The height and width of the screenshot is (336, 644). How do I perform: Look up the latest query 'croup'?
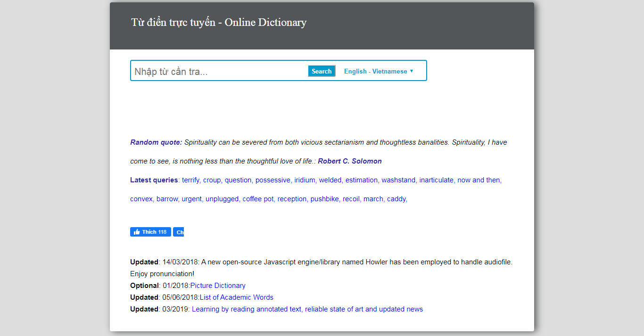click(212, 180)
